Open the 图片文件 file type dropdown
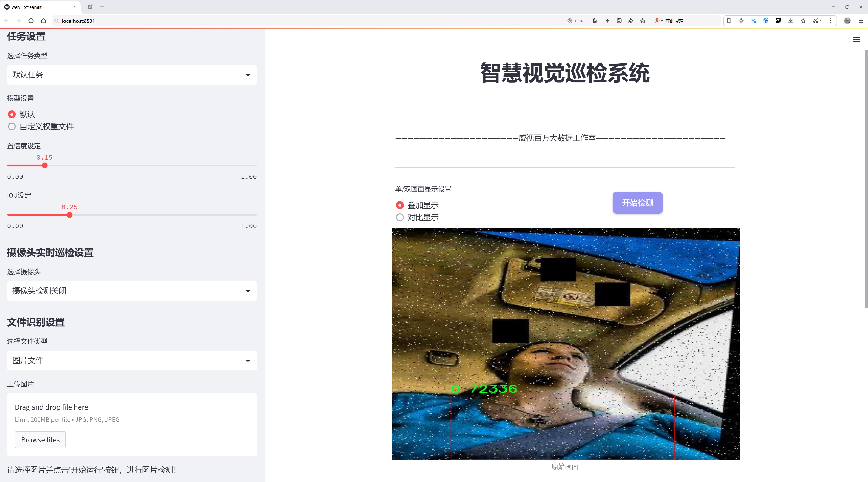This screenshot has width=868, height=482. pos(132,360)
